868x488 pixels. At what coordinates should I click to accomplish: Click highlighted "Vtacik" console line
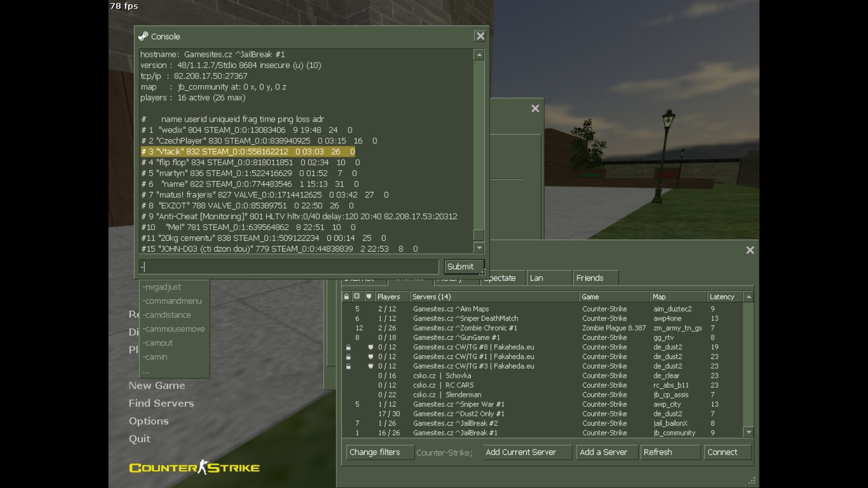pos(248,152)
